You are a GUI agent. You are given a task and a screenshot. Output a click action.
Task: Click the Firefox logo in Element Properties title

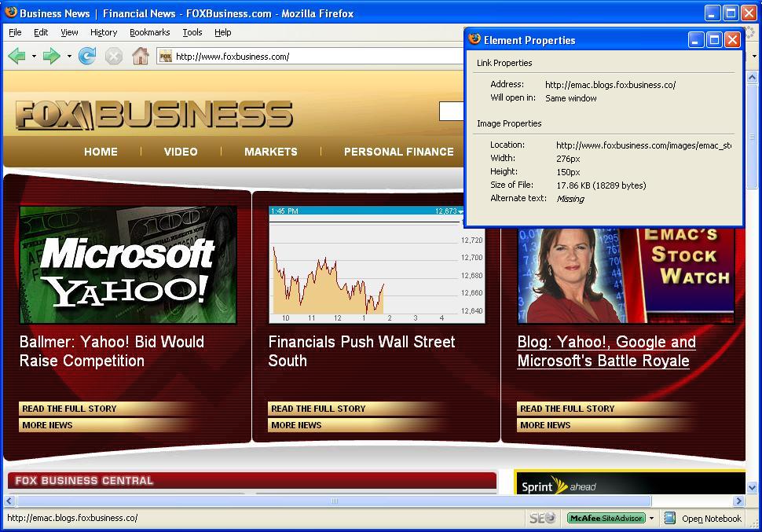pyautogui.click(x=474, y=39)
